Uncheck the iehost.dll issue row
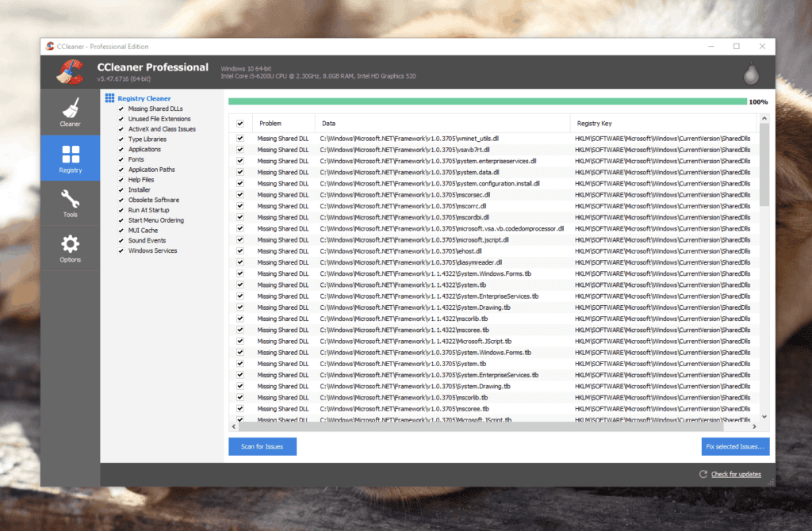Viewport: 812px width, 531px height. (x=240, y=251)
